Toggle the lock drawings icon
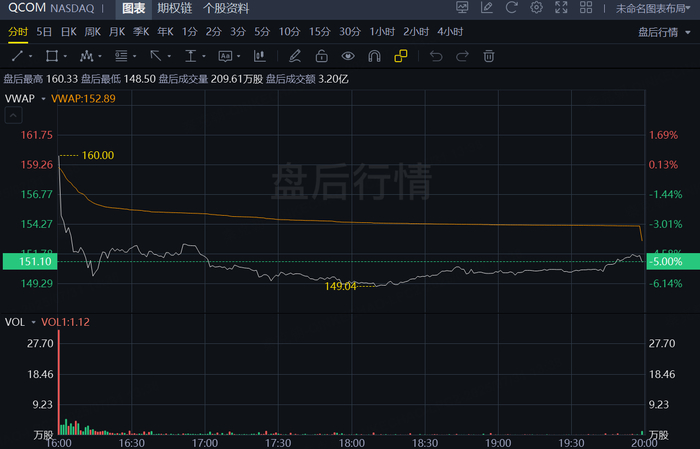The height and width of the screenshot is (449, 700). point(321,56)
